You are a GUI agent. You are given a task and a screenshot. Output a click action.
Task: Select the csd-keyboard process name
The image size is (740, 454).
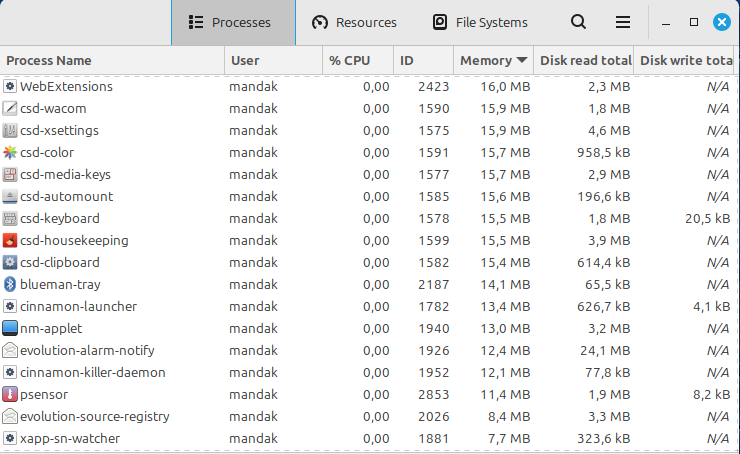click(x=60, y=219)
